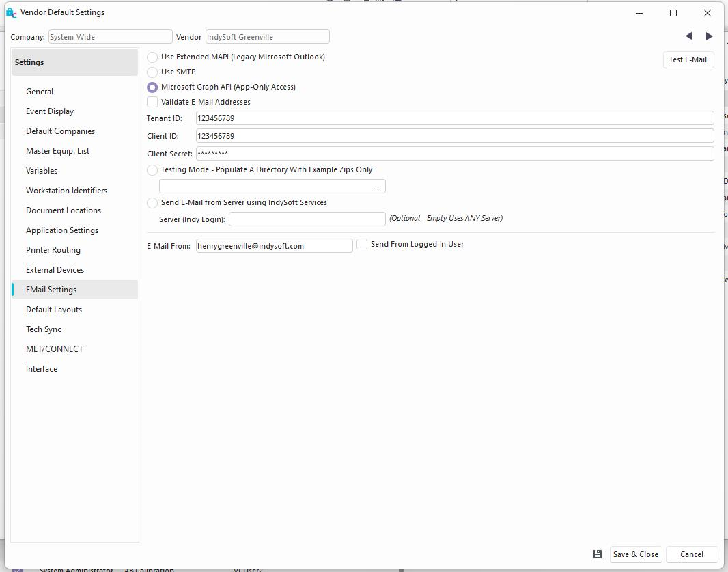Image resolution: width=728 pixels, height=572 pixels.
Task: Click the Test E-Mail button
Action: click(688, 60)
